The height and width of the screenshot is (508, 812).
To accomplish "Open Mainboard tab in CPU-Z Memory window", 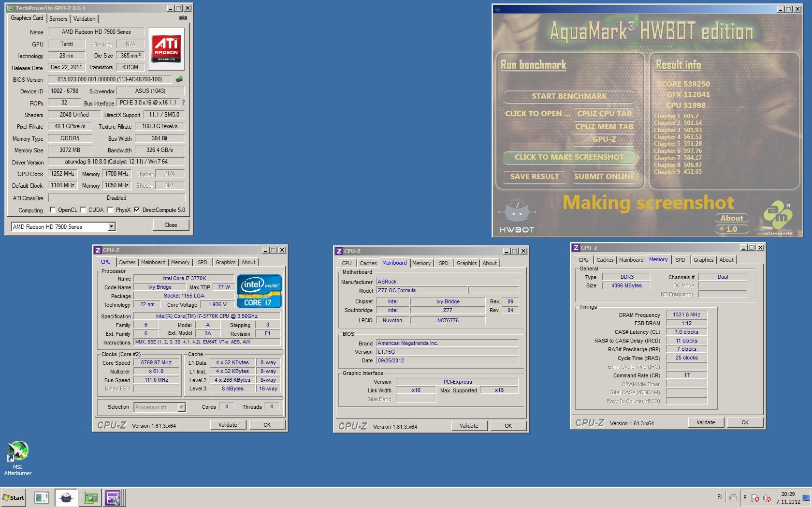I will (x=631, y=260).
